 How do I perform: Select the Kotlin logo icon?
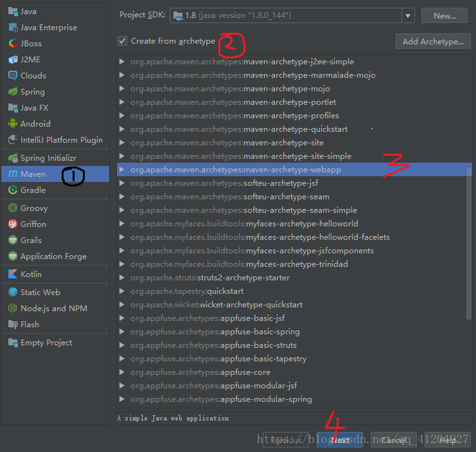(x=13, y=275)
